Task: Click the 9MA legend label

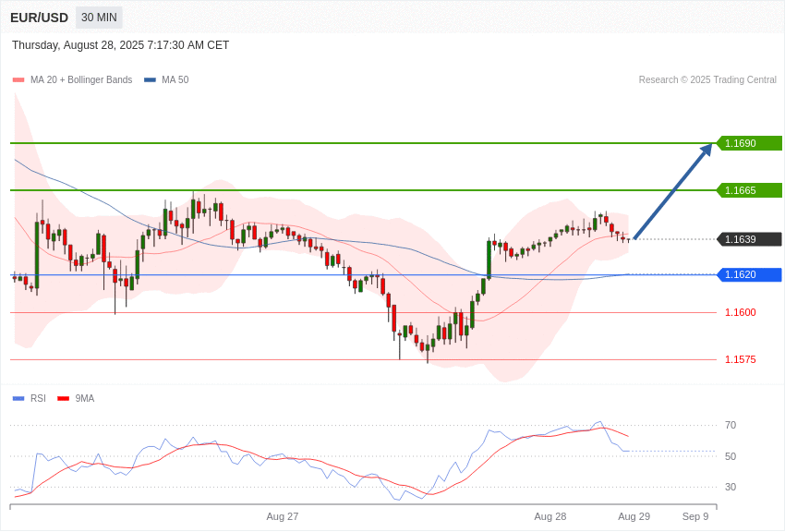Action: point(85,398)
